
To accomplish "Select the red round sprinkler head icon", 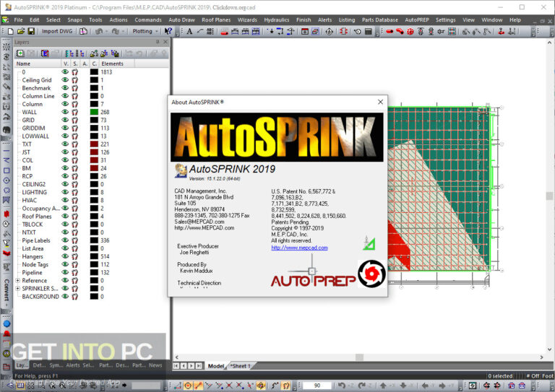I will pyautogui.click(x=410, y=32).
